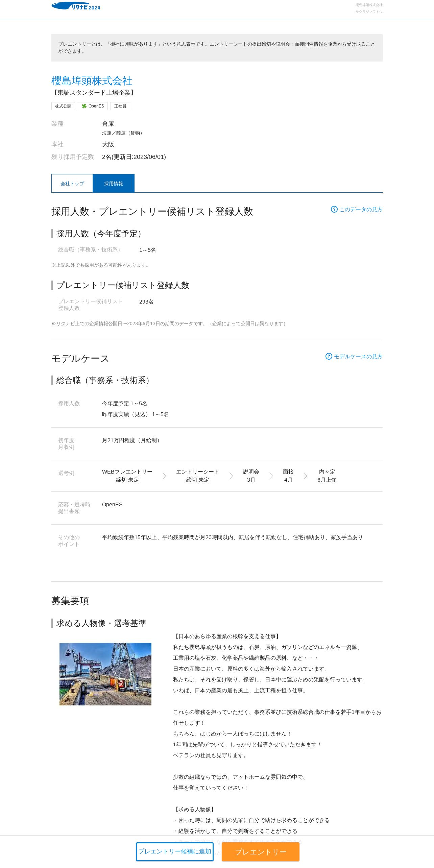Click the 説明会 3月 step
Screen dimensions: 434x868
coord(251,476)
